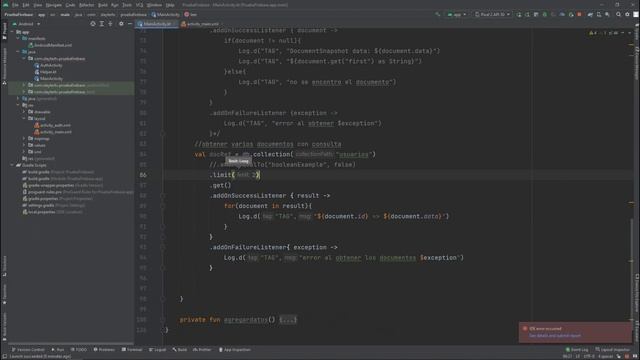The image size is (640, 360).
Task: Select Helper.kt in project tree
Action: tap(45, 72)
